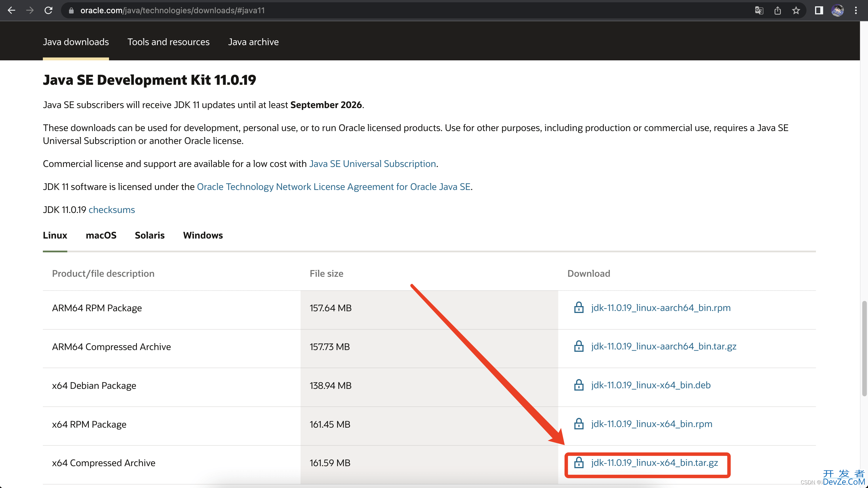This screenshot has width=868, height=488.
Task: Select the Linux platform tab
Action: click(x=55, y=235)
